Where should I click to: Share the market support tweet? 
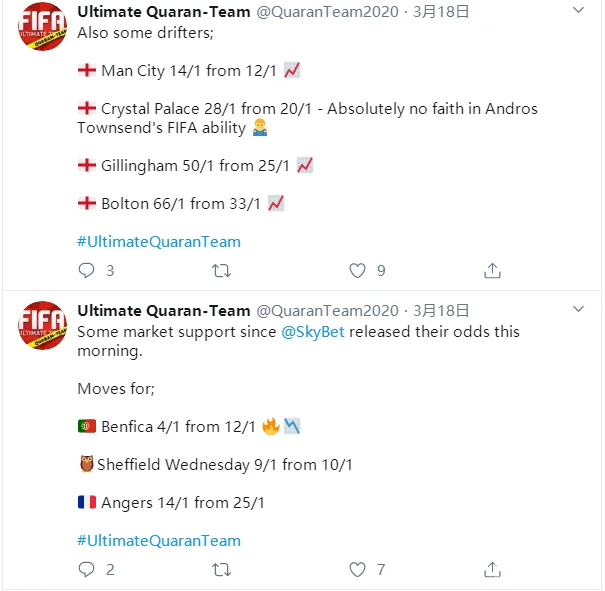tap(492, 569)
